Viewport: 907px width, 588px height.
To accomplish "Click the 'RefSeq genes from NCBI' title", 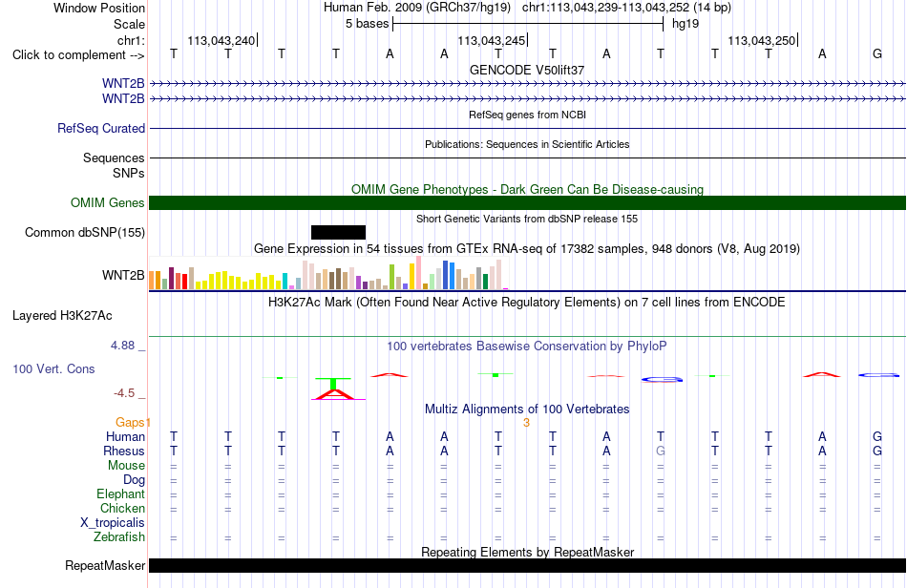I will 528,115.
